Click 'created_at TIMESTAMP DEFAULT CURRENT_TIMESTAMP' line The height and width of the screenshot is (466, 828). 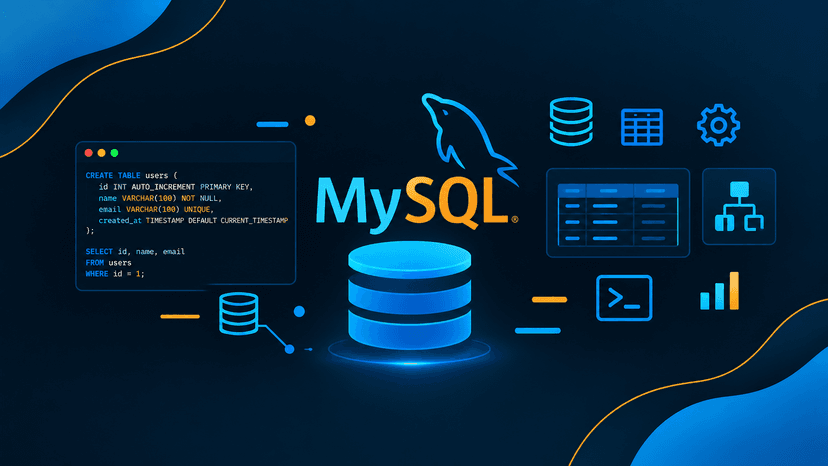tap(193, 220)
